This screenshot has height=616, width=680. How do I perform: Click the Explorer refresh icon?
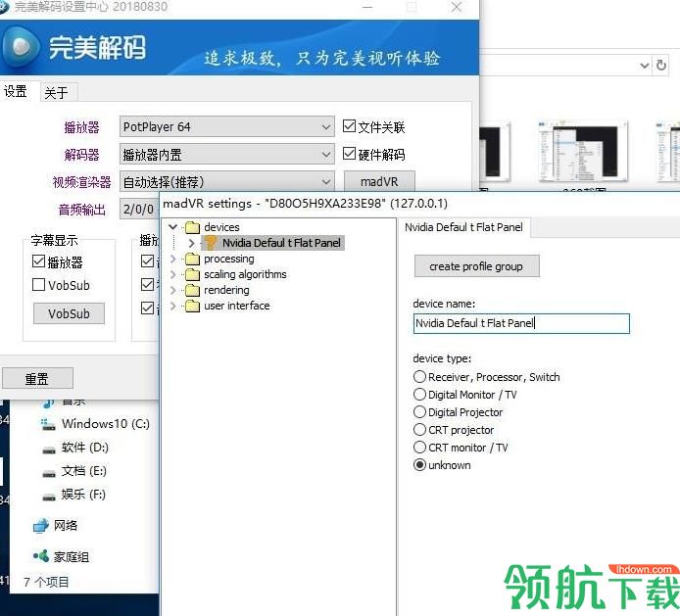(x=661, y=65)
